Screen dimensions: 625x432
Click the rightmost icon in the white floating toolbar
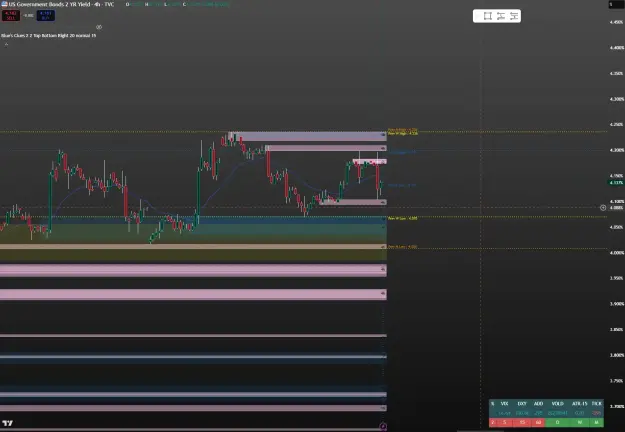514,16
